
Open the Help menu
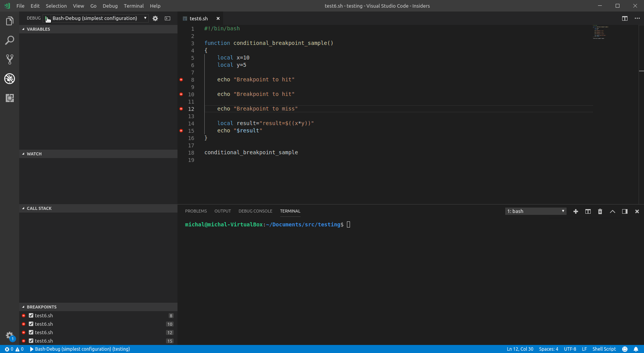155,6
